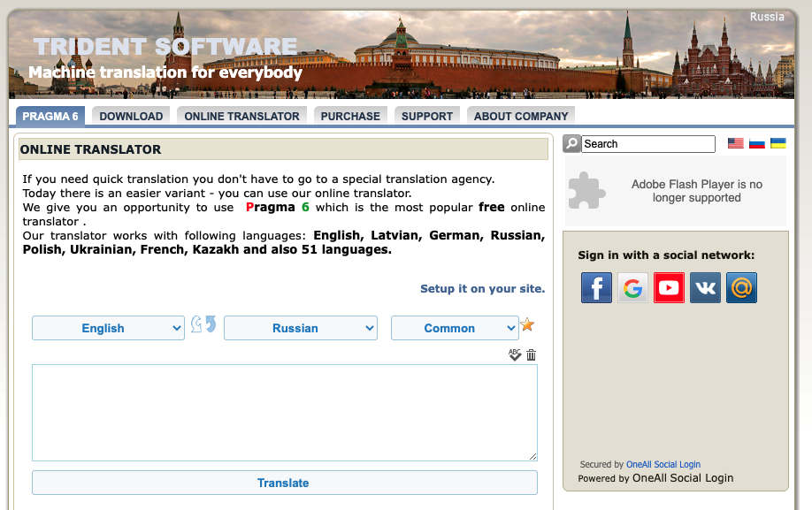This screenshot has width=812, height=510.
Task: Open the OneAll Social Login link
Action: (x=663, y=465)
